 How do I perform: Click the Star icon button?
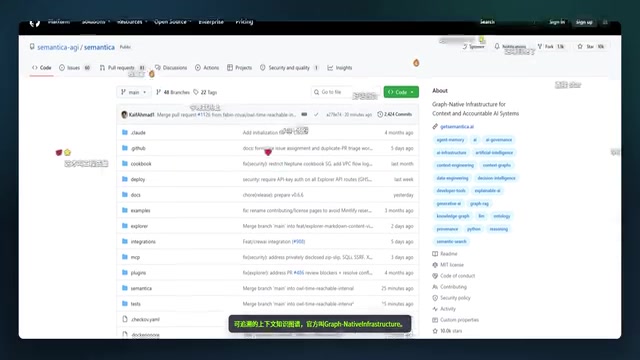tap(580, 47)
